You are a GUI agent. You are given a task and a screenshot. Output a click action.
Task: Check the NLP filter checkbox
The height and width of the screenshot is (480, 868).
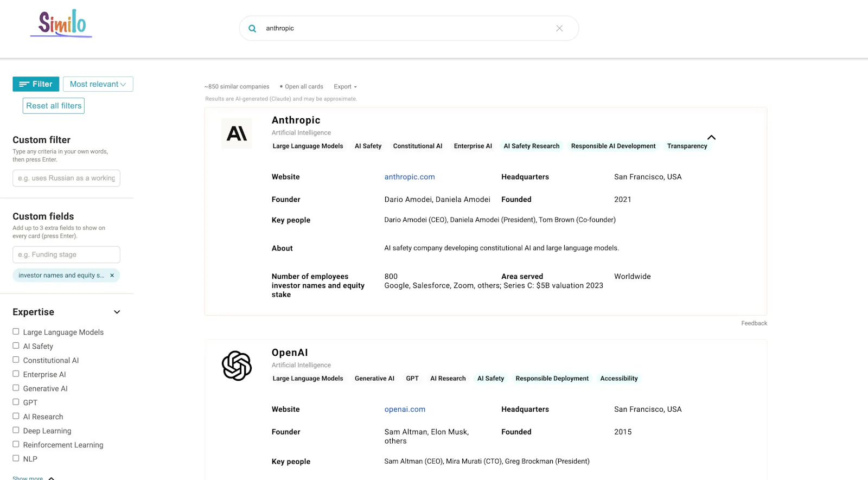[x=16, y=458]
